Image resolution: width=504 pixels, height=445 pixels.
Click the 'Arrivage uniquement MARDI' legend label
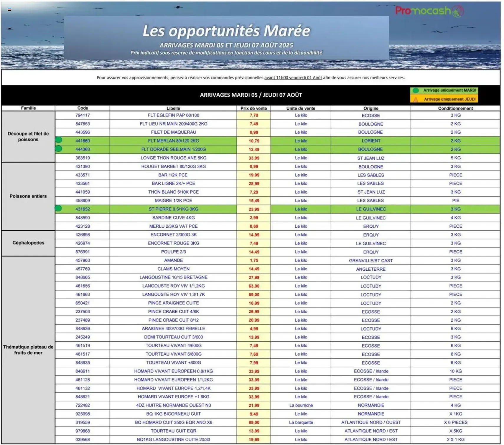point(449,90)
